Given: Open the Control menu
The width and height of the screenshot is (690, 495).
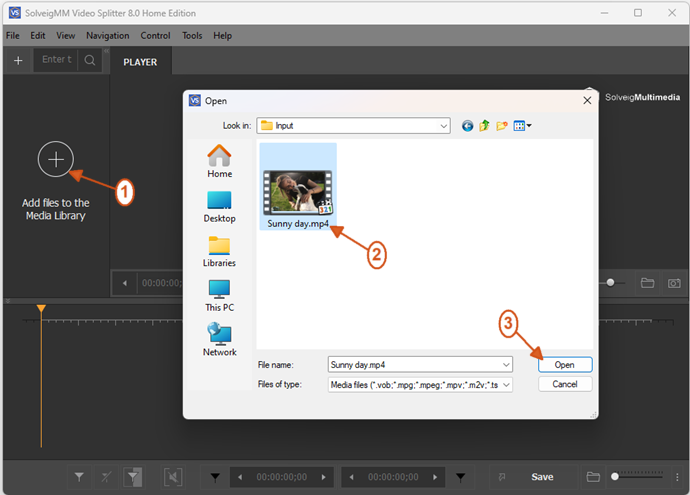Looking at the screenshot, I should pos(155,36).
